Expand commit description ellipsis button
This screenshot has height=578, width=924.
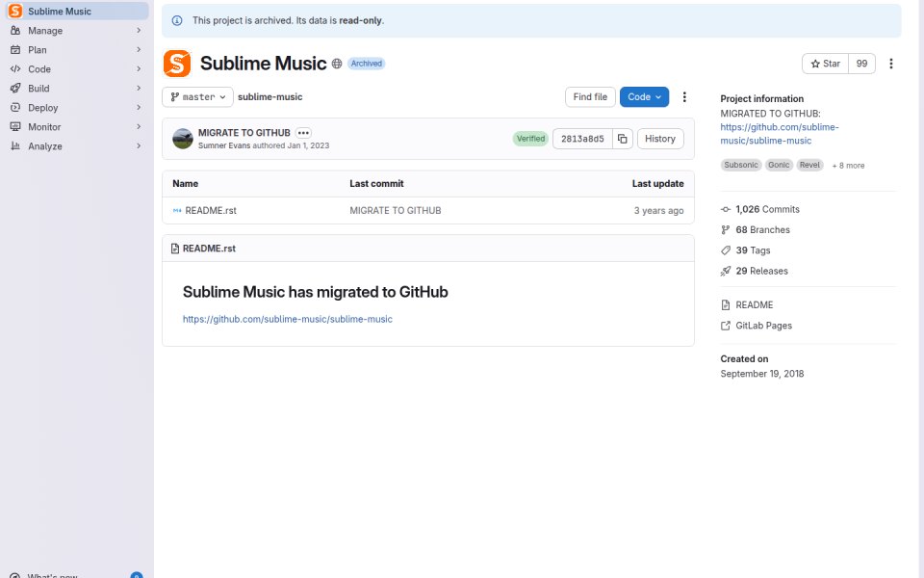303,133
